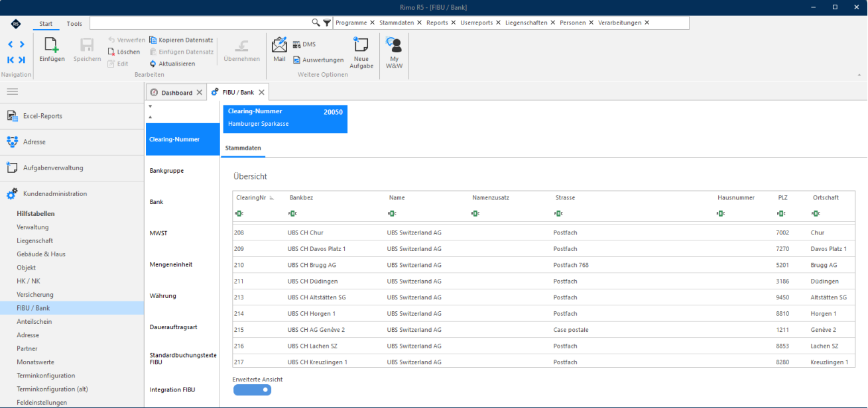
Task: Select Bankgruppe in the category list
Action: click(x=182, y=171)
